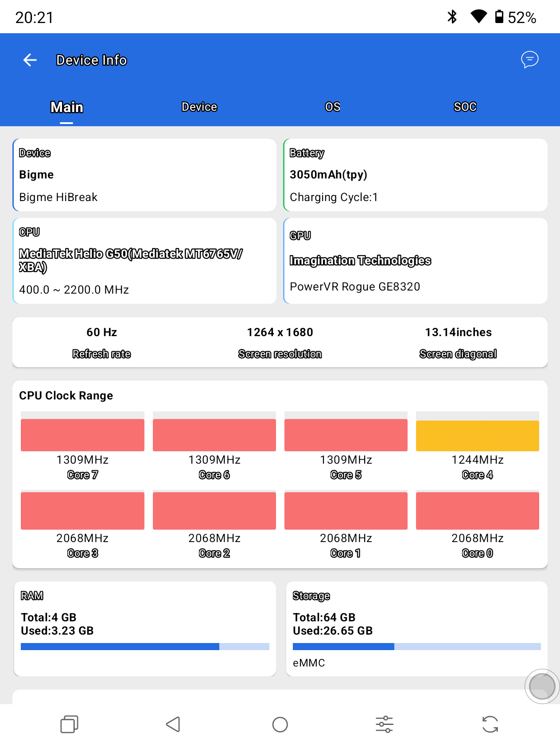The height and width of the screenshot is (744, 560).
Task: Open the Storage eMMC card
Action: point(417,629)
